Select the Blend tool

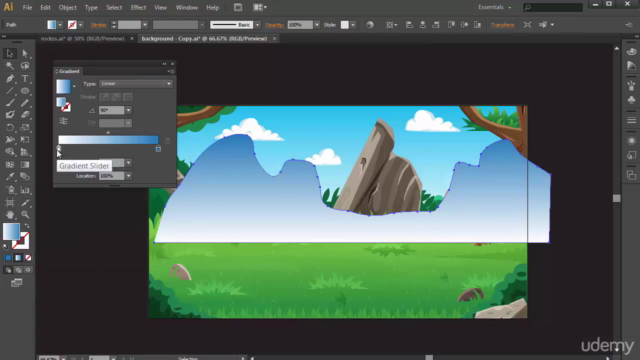click(x=25, y=177)
